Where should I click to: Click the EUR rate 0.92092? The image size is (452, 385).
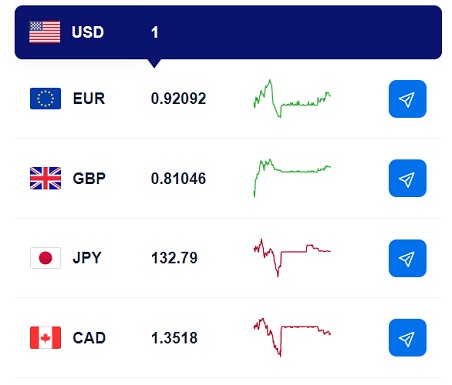point(178,99)
